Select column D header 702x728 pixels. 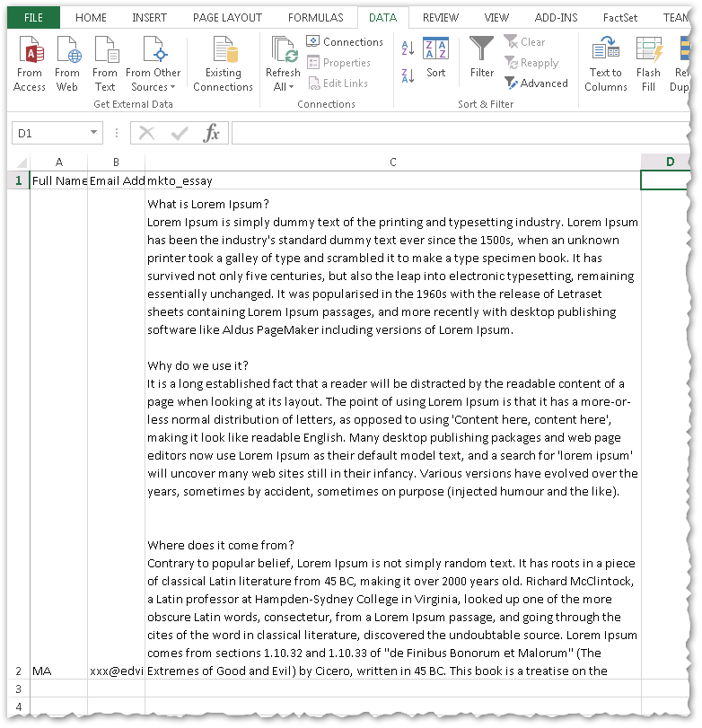click(x=666, y=162)
